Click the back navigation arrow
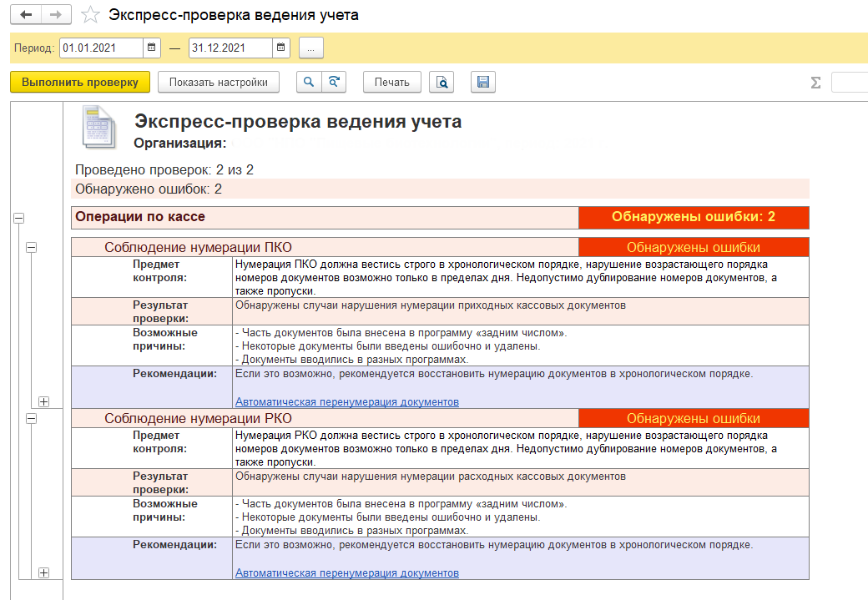 (25, 15)
